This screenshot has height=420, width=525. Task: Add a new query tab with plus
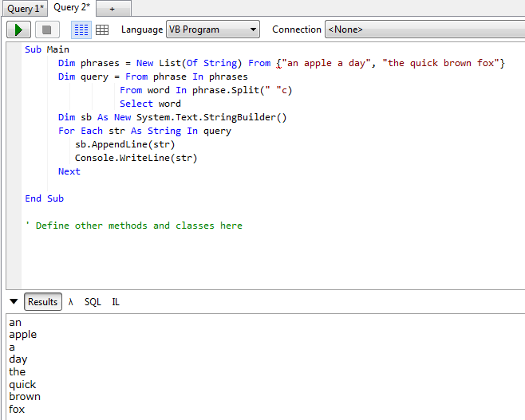click(x=112, y=9)
